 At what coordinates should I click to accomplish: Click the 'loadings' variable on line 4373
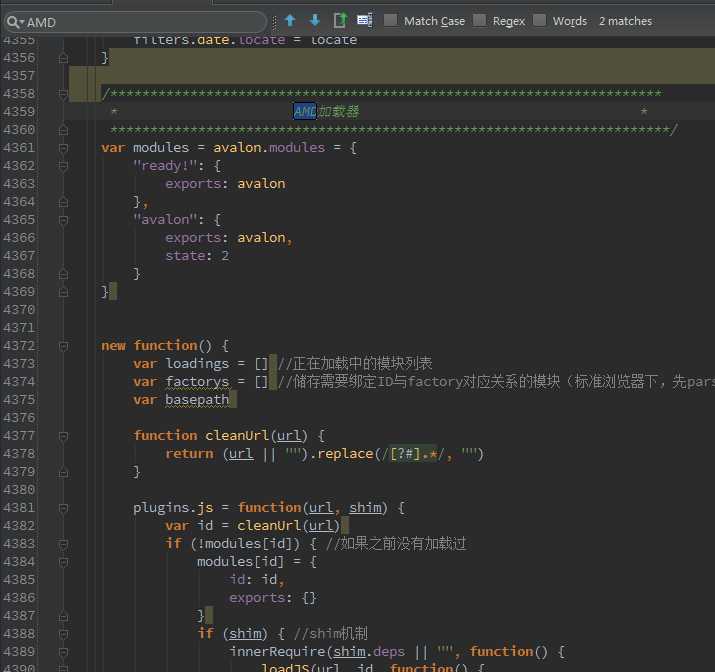pos(197,363)
